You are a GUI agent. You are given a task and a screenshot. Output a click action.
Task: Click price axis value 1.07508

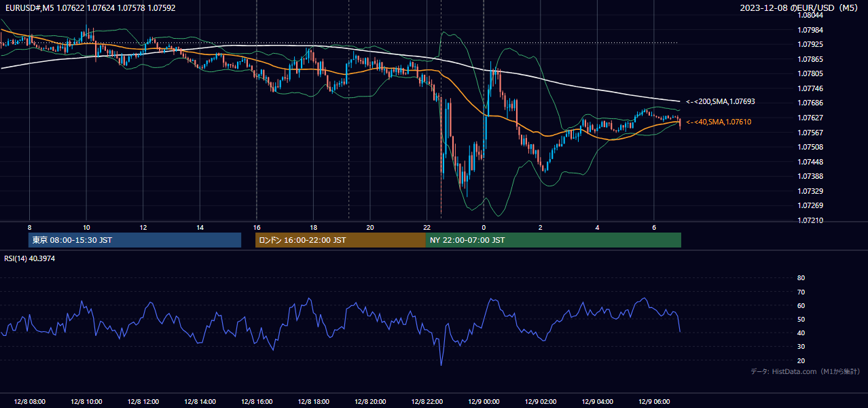[x=810, y=147]
